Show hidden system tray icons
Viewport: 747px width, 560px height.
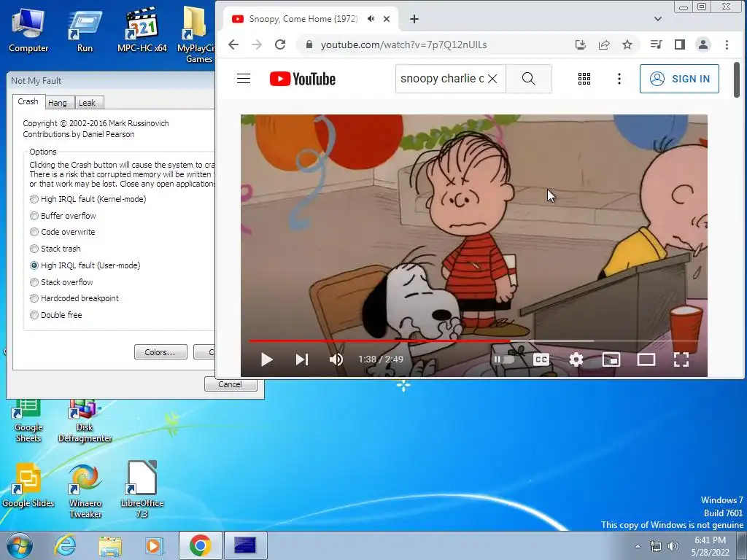tap(638, 546)
